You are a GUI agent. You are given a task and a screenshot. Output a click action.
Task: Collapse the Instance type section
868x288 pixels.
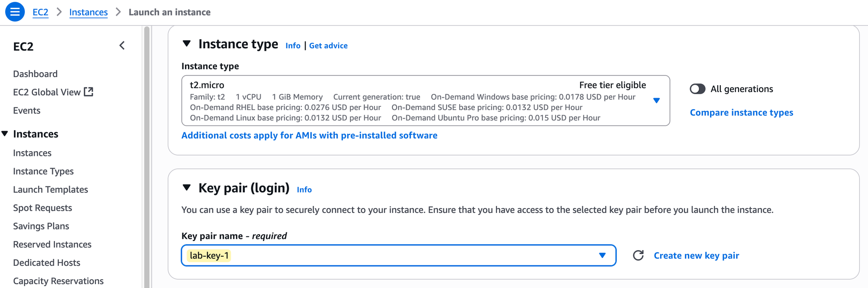click(x=187, y=44)
